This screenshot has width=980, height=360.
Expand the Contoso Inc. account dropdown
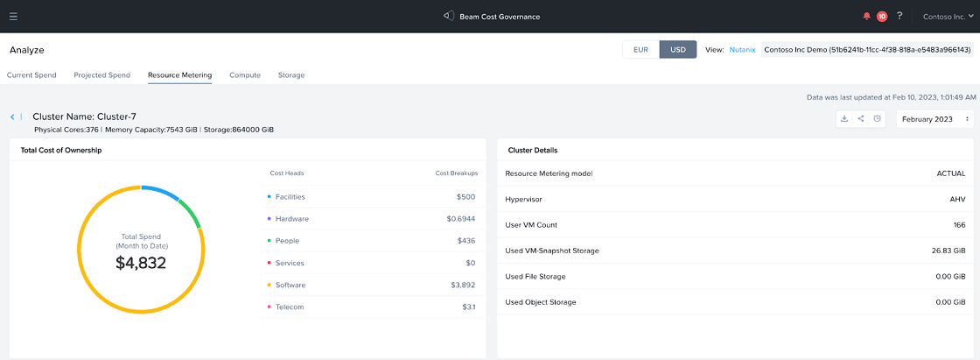[948, 17]
